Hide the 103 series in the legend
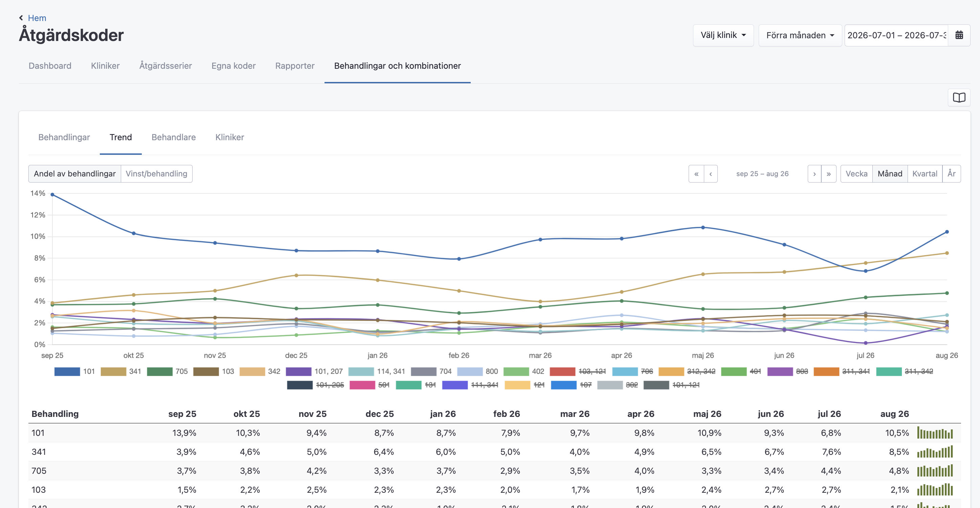This screenshot has width=980, height=508. point(214,371)
